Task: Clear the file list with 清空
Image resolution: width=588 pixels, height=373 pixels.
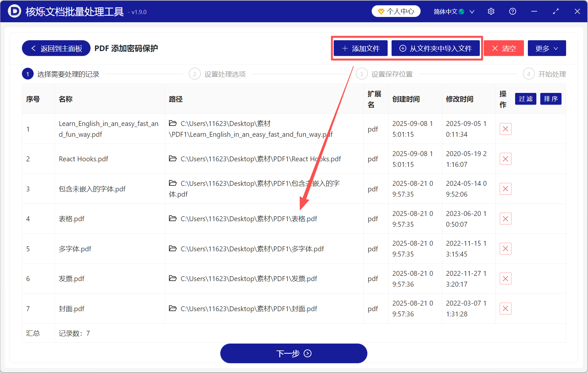Action: click(x=503, y=48)
